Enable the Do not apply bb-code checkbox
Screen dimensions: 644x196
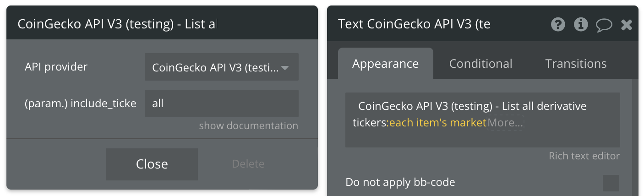(611, 183)
